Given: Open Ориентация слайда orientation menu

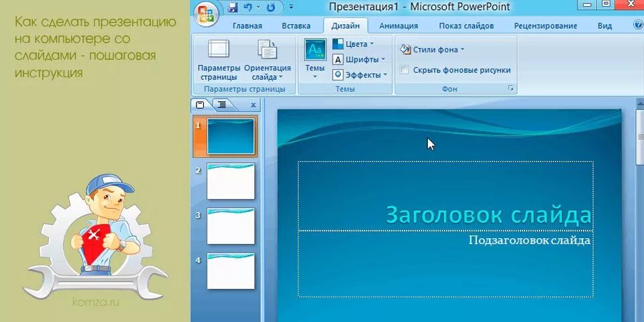Looking at the screenshot, I should coord(268,60).
